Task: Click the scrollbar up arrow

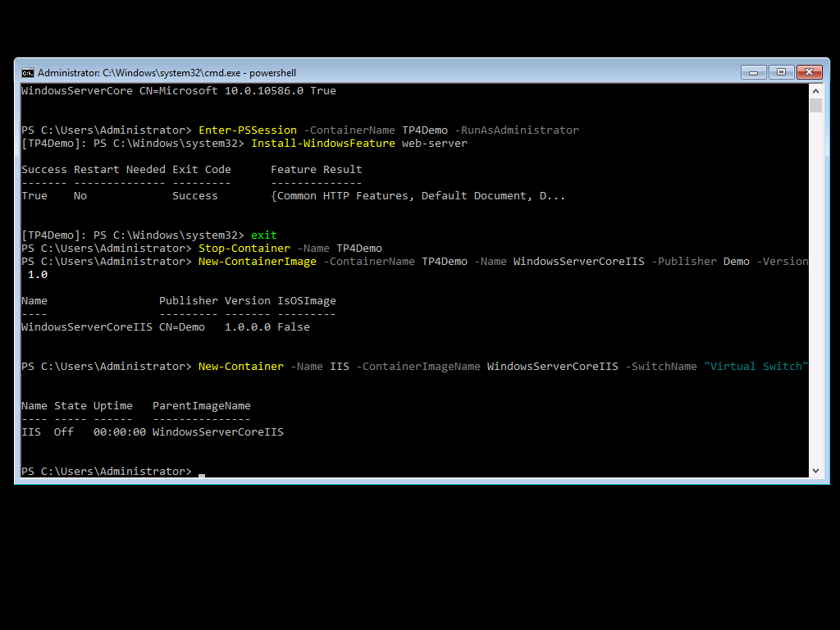Action: pos(816,92)
